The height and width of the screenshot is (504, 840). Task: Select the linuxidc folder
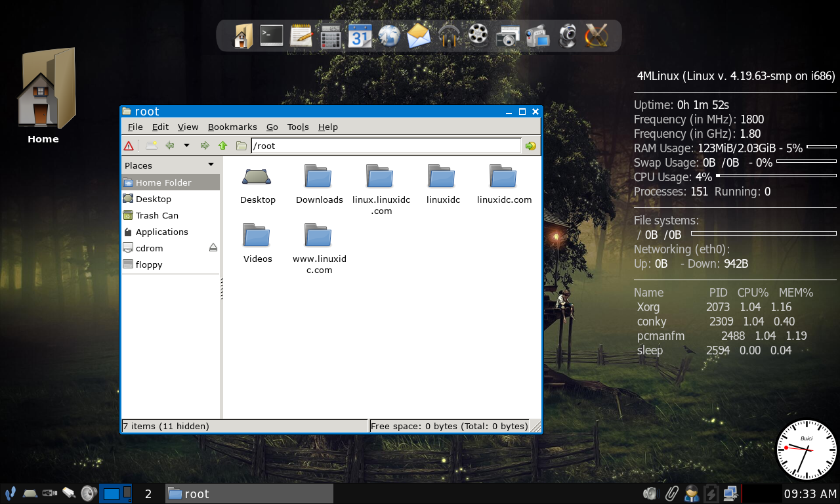442,184
